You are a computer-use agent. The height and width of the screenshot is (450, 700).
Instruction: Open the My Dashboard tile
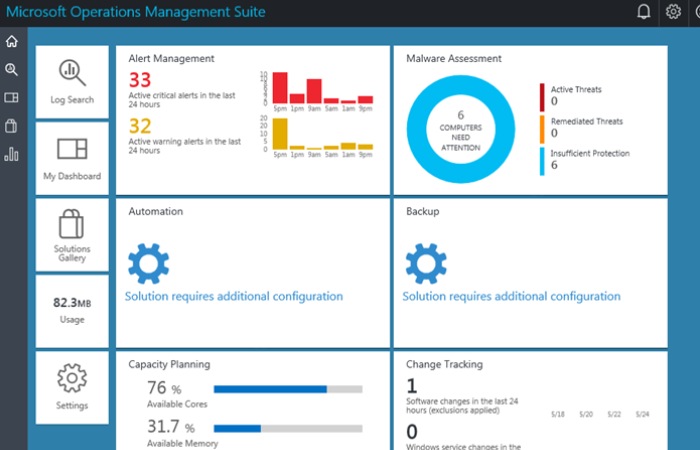pos(72,158)
